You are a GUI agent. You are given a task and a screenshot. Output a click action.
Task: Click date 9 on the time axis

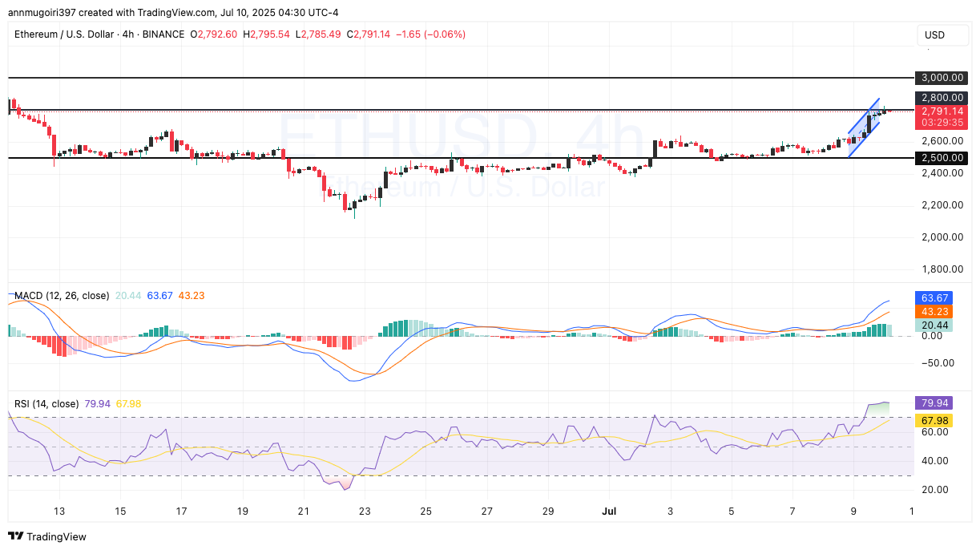point(853,512)
